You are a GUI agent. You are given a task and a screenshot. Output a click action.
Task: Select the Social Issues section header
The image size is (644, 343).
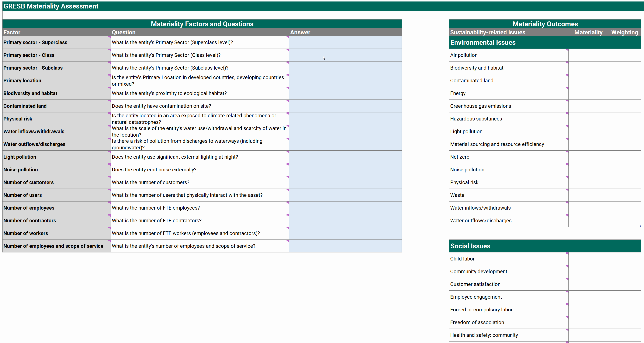470,246
